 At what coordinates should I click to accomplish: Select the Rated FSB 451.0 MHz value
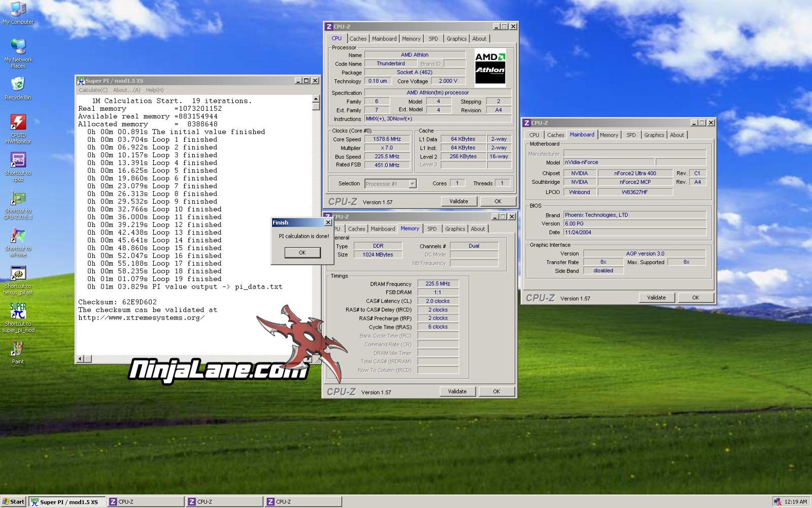[x=387, y=165]
